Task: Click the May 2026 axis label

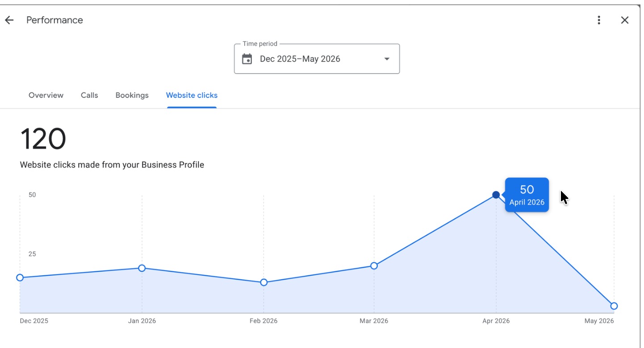Action: (599, 321)
